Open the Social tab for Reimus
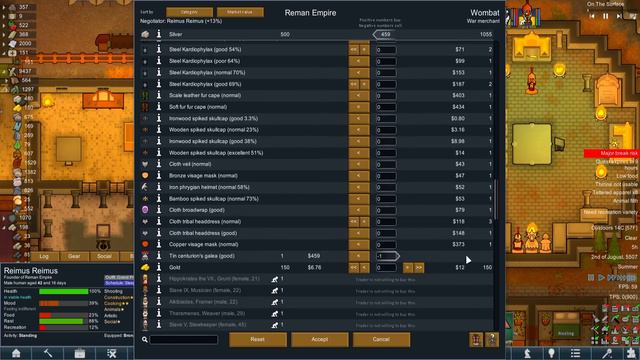Screen dimensions: 640x360 pos(104,256)
